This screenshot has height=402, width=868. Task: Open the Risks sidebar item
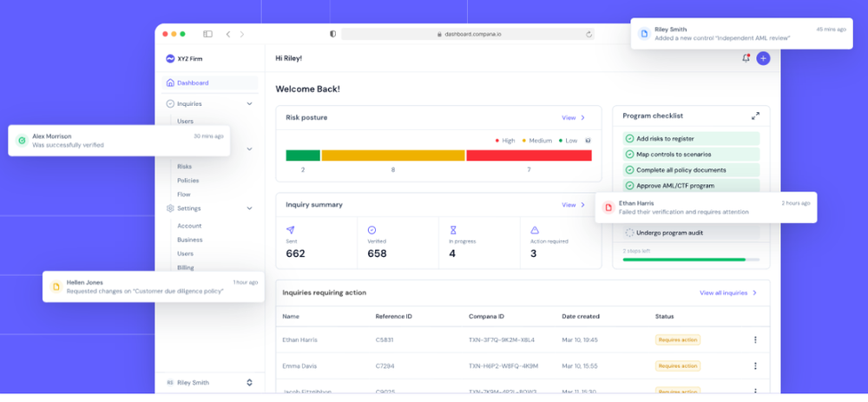(x=184, y=166)
